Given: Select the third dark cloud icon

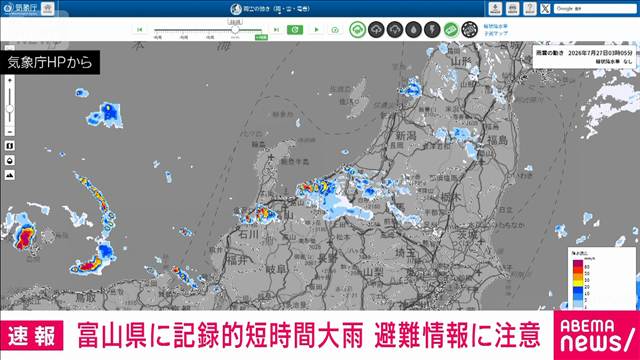Looking at the screenshot, I should [x=395, y=29].
